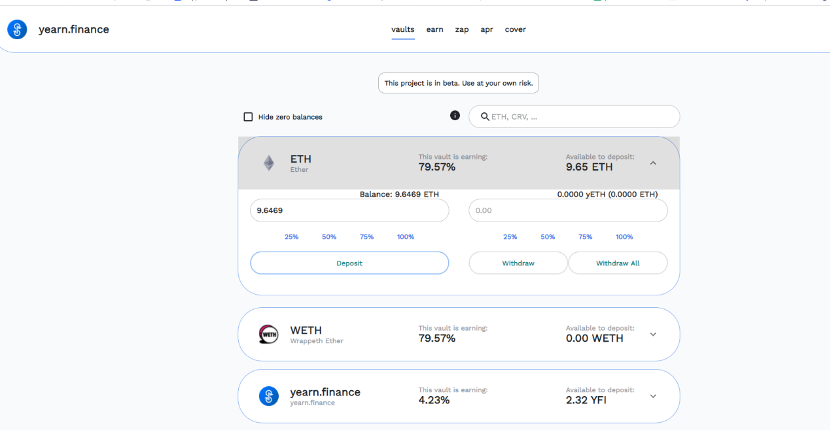The height and width of the screenshot is (430, 830).
Task: Select 75% of deposit balance
Action: pyautogui.click(x=366, y=237)
